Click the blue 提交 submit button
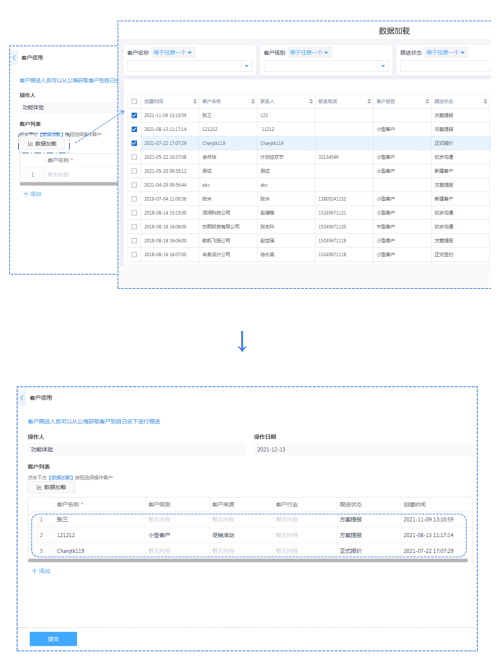 point(53,639)
